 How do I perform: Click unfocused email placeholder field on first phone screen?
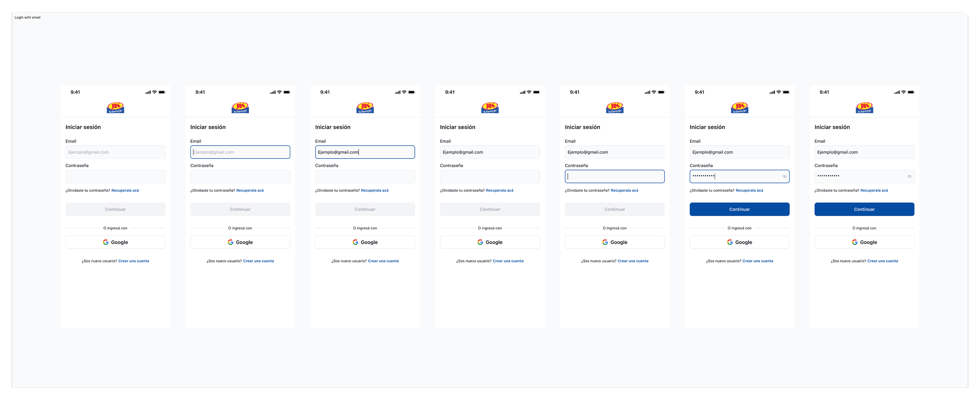[115, 152]
